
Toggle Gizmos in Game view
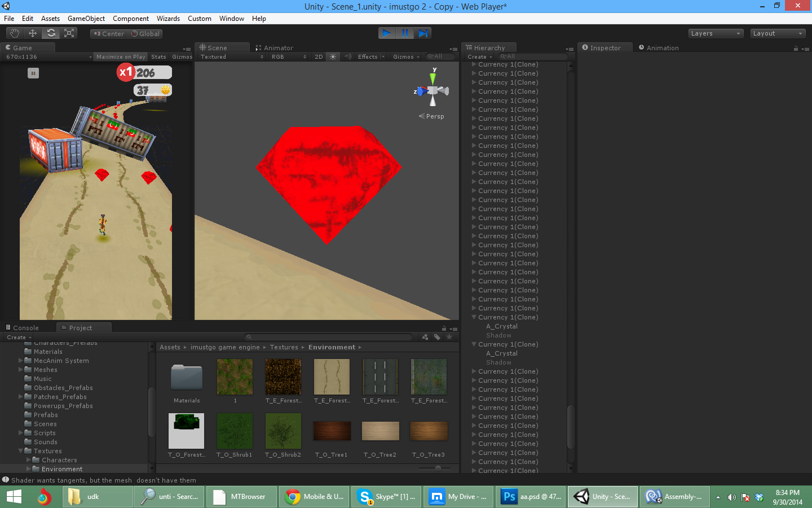(x=182, y=56)
